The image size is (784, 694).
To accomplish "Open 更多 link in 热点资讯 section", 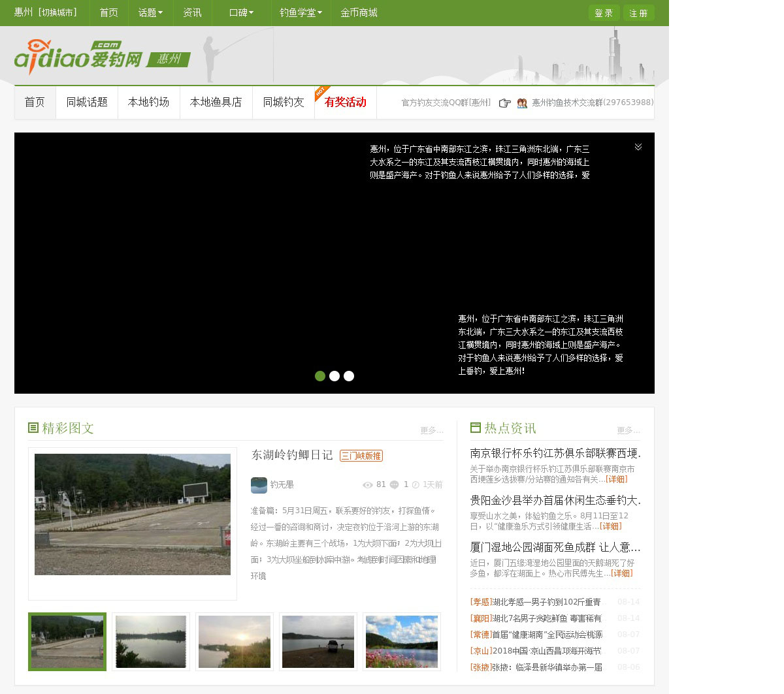I will coord(628,430).
